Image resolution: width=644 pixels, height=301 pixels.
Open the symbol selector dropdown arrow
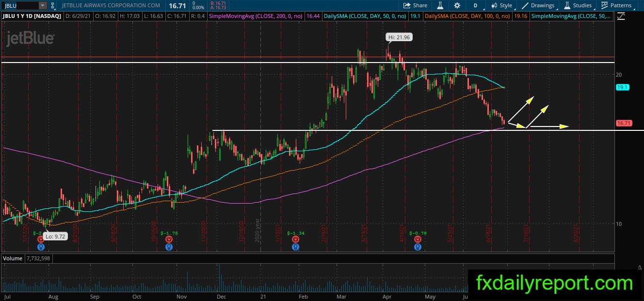43,5
